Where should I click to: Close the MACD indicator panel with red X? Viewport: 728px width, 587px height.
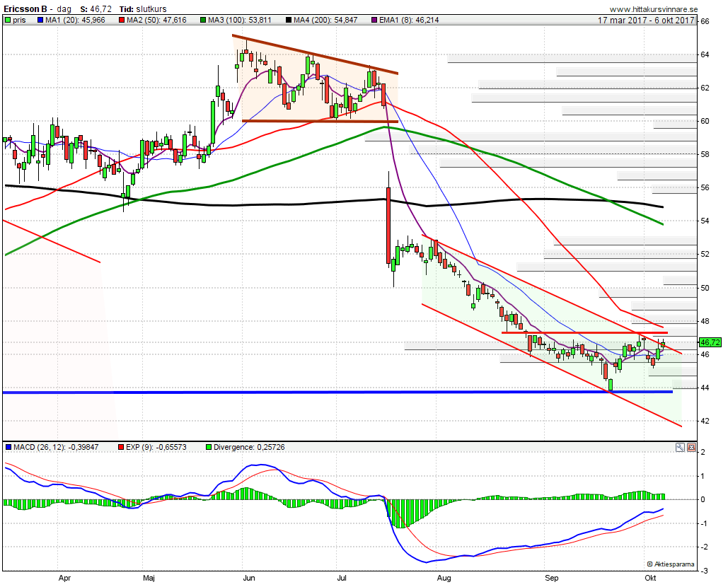691,448
